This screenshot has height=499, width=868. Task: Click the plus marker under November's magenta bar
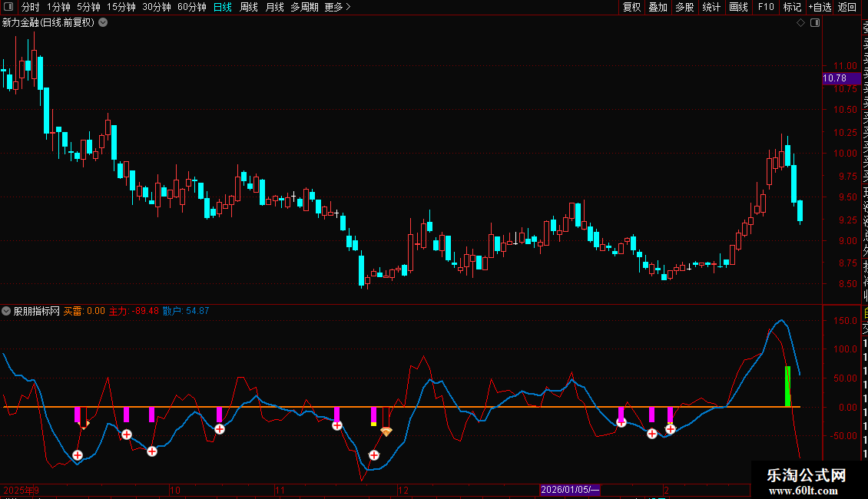tap(337, 425)
